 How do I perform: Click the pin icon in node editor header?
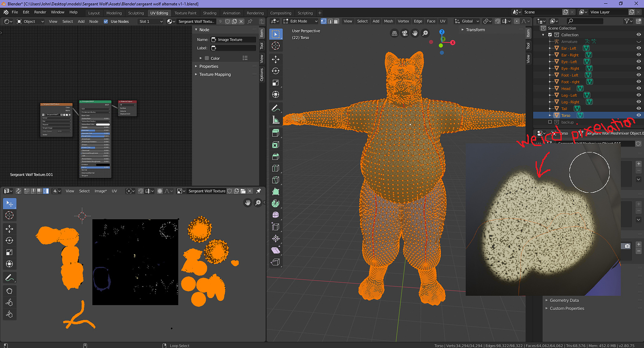pos(250,21)
